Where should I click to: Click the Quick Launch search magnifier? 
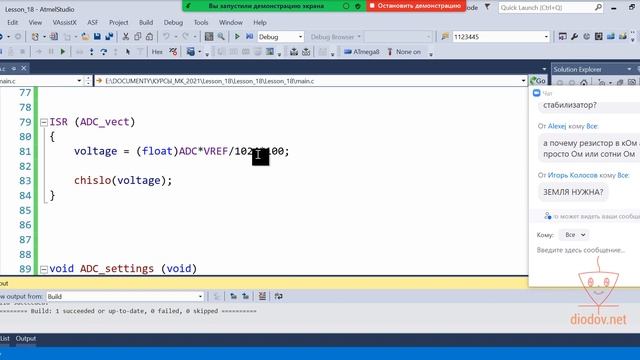(x=598, y=7)
